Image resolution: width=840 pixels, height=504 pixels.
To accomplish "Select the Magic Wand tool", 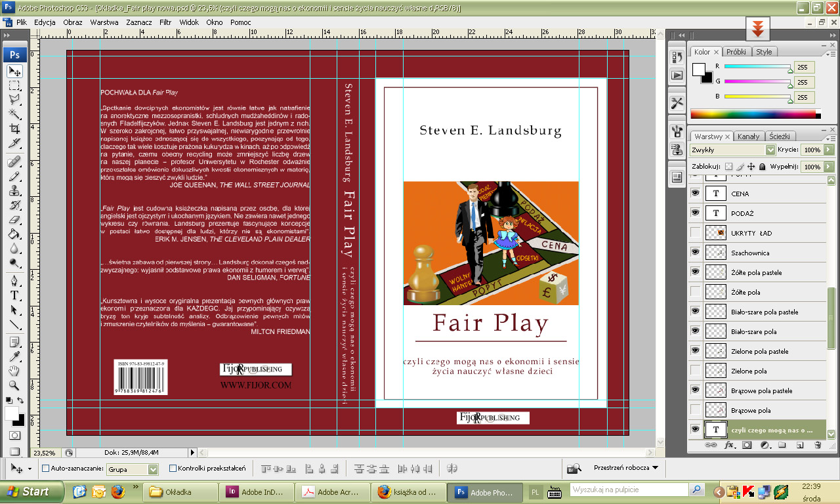I will [14, 115].
